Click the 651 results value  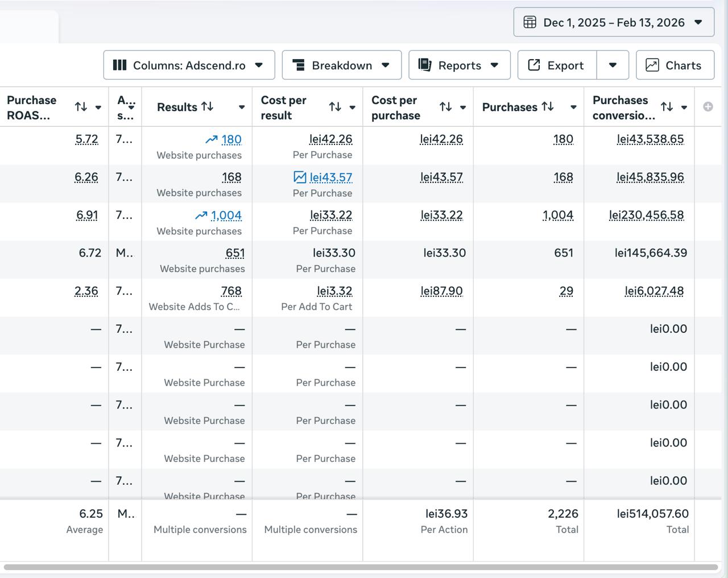coord(235,253)
